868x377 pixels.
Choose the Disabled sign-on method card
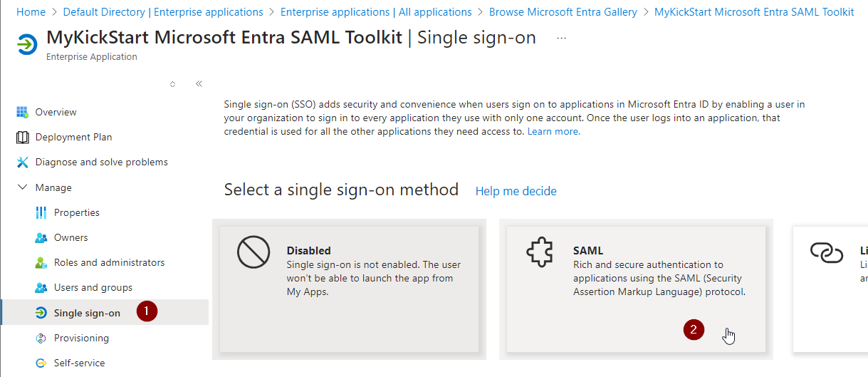coord(349,289)
